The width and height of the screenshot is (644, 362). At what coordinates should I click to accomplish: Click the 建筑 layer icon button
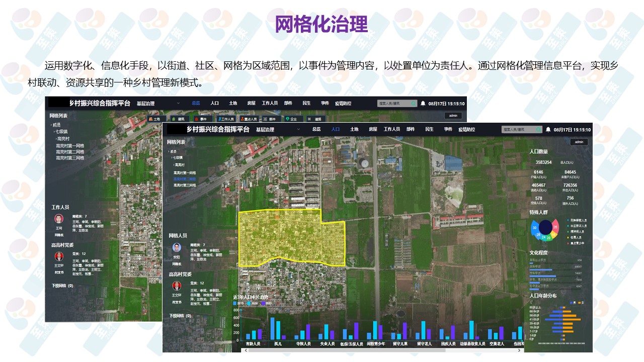178,119
